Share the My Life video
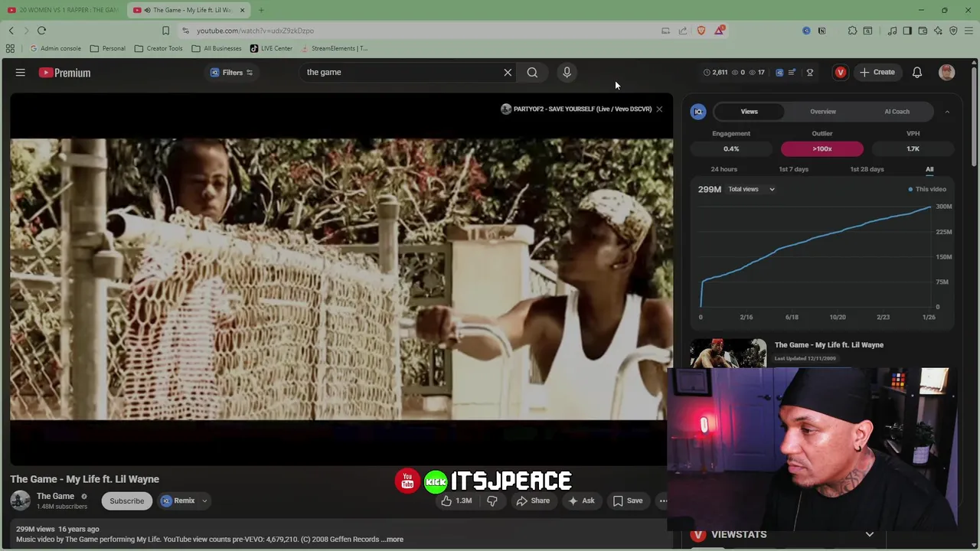This screenshot has height=551, width=980. (x=533, y=500)
